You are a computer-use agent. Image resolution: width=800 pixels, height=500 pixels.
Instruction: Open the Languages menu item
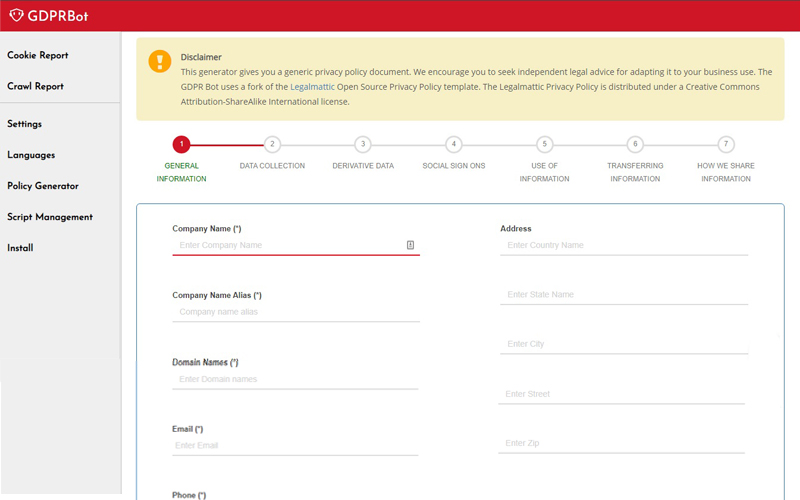(x=31, y=155)
